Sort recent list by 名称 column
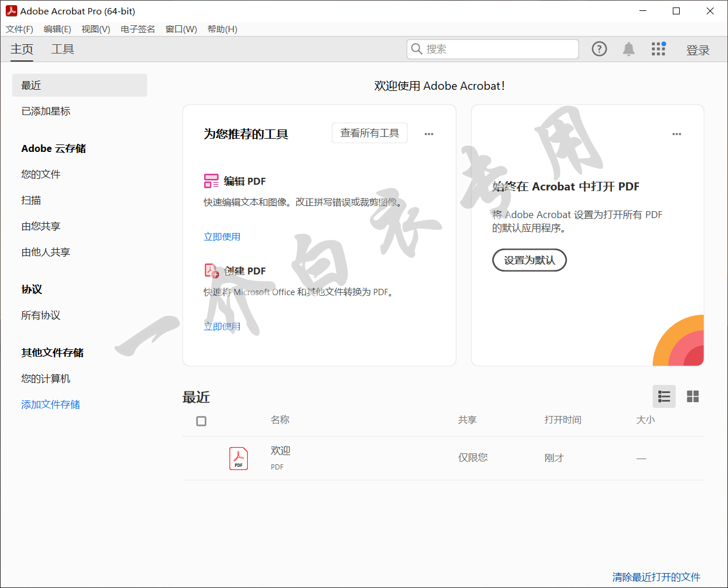Screen dimensions: 728x588 (280, 420)
